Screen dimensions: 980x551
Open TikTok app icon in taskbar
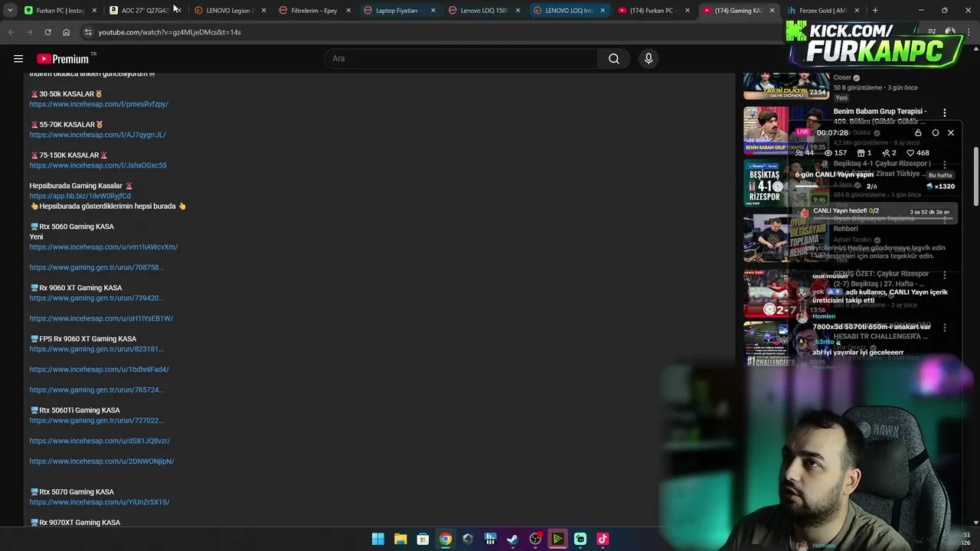tap(603, 540)
